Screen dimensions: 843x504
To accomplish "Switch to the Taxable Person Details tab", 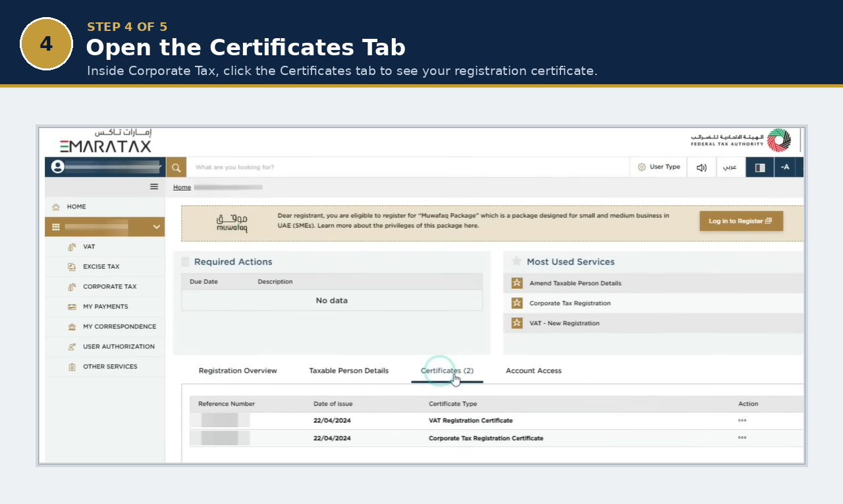I will (349, 371).
